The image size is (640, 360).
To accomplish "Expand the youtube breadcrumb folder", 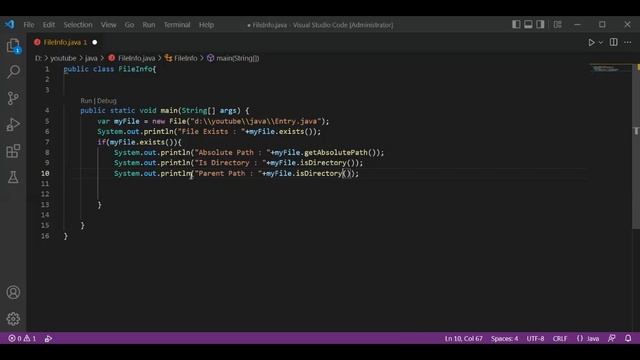I will pyautogui.click(x=63, y=58).
